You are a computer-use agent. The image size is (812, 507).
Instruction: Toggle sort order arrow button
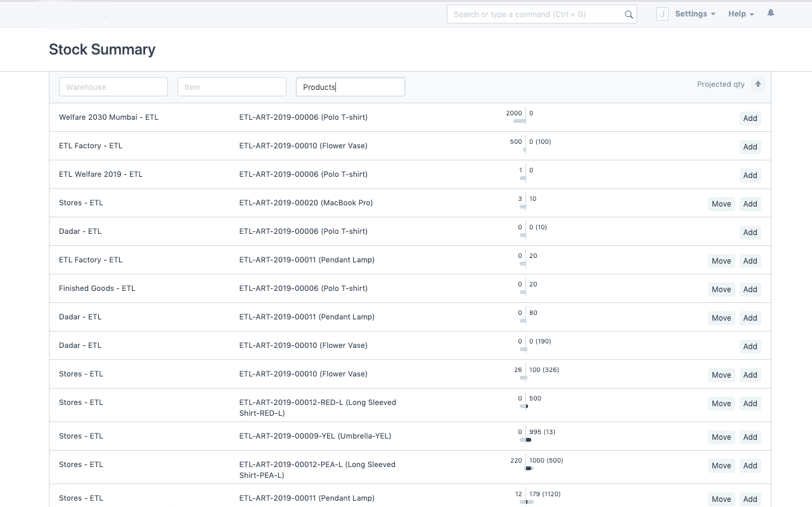[758, 84]
